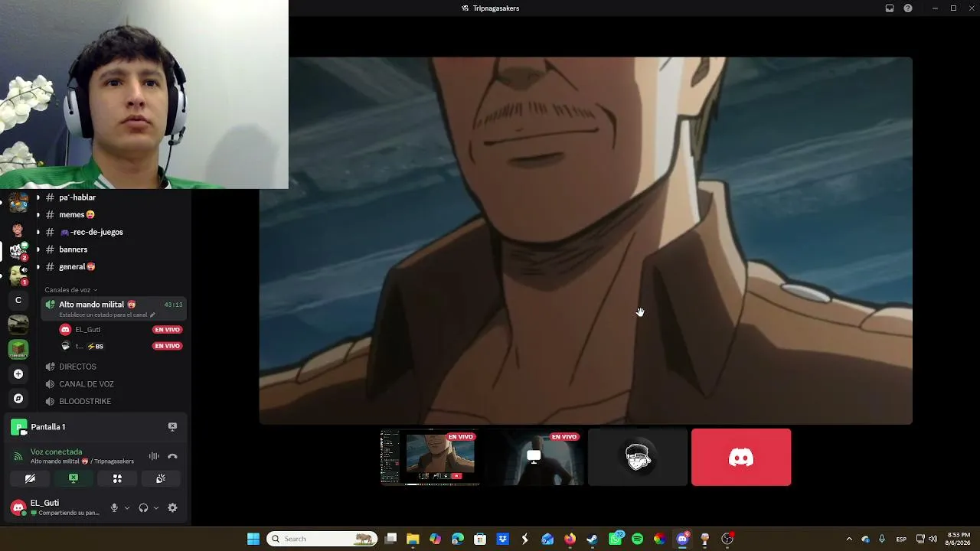
Task: Focus the second EN VIVO stream thumbnail
Action: pyautogui.click(x=534, y=457)
